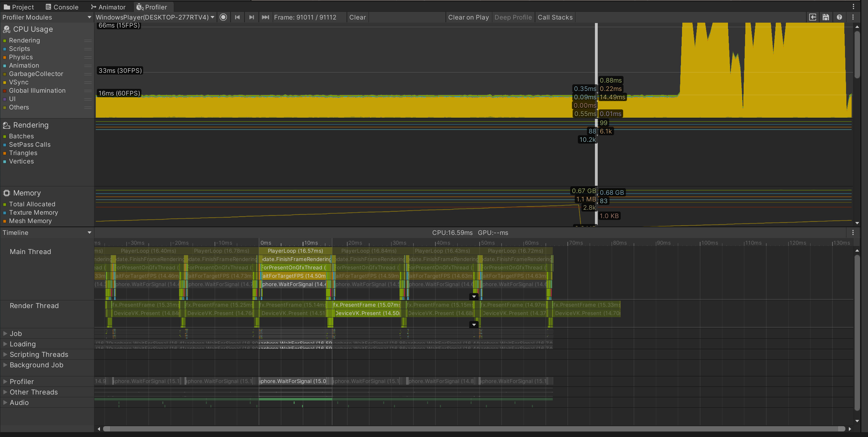This screenshot has height=437, width=868.
Task: Toggle the VSync color swatch
Action: 5,82
